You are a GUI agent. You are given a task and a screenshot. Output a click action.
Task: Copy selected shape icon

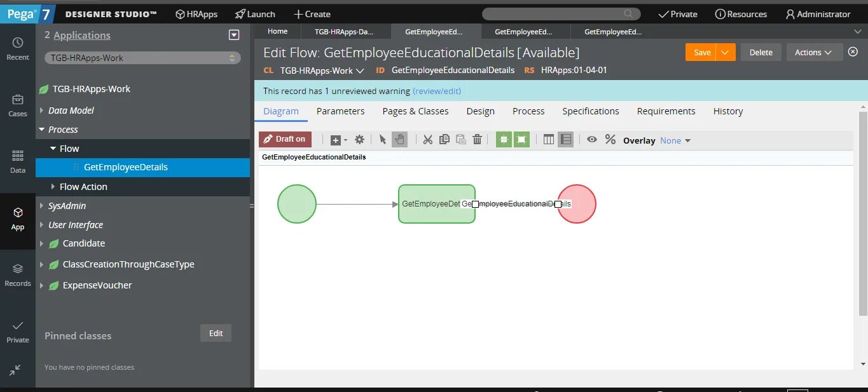(444, 140)
